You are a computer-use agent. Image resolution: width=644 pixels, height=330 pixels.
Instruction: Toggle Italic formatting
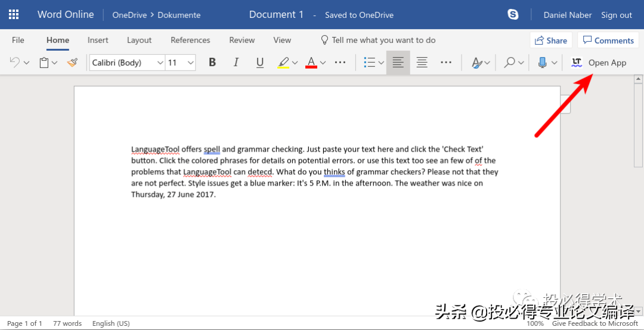236,63
